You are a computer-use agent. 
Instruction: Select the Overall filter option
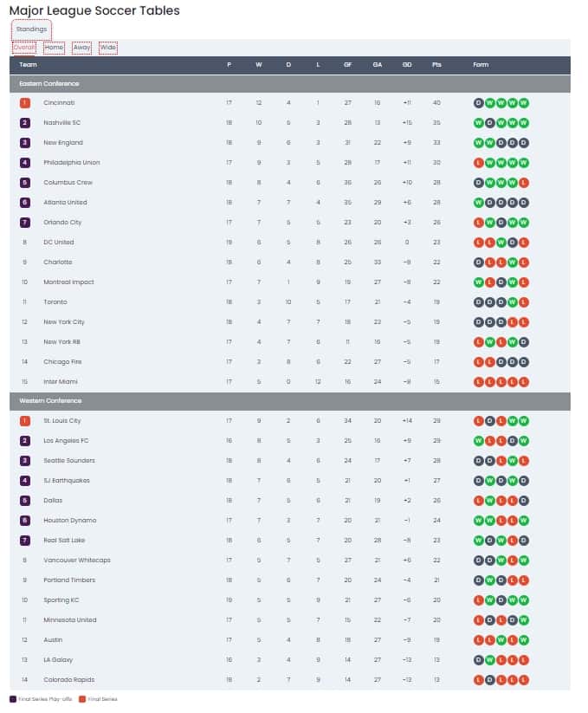23,48
